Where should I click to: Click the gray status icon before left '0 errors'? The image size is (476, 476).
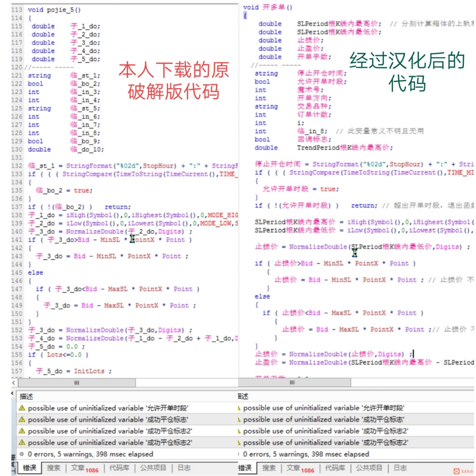22,454
